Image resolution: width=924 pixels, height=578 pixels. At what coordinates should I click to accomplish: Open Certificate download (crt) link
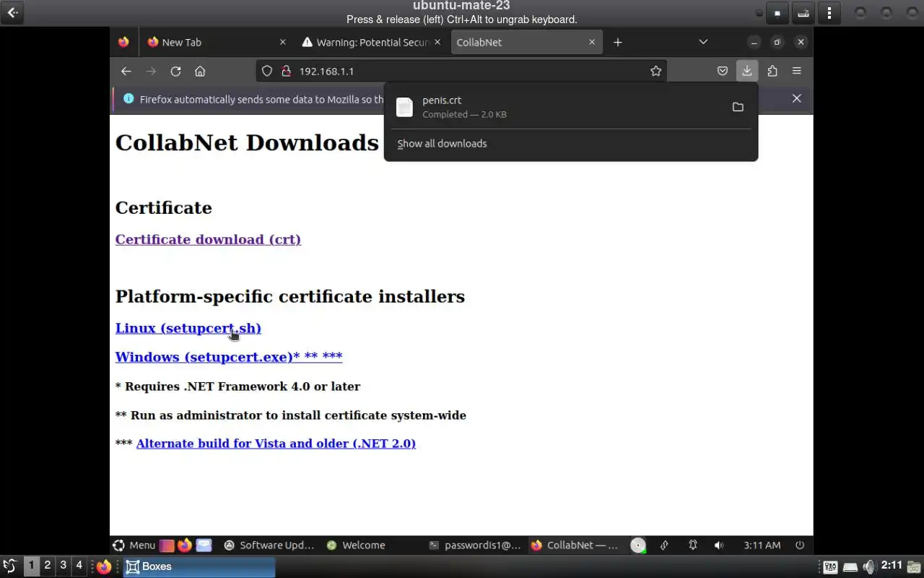[208, 239]
